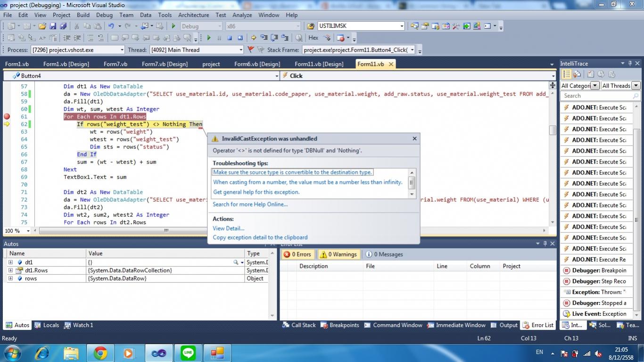Start Debugging green arrow in Standard toolbar
Screen dimensions: 644x362
(x=173, y=26)
